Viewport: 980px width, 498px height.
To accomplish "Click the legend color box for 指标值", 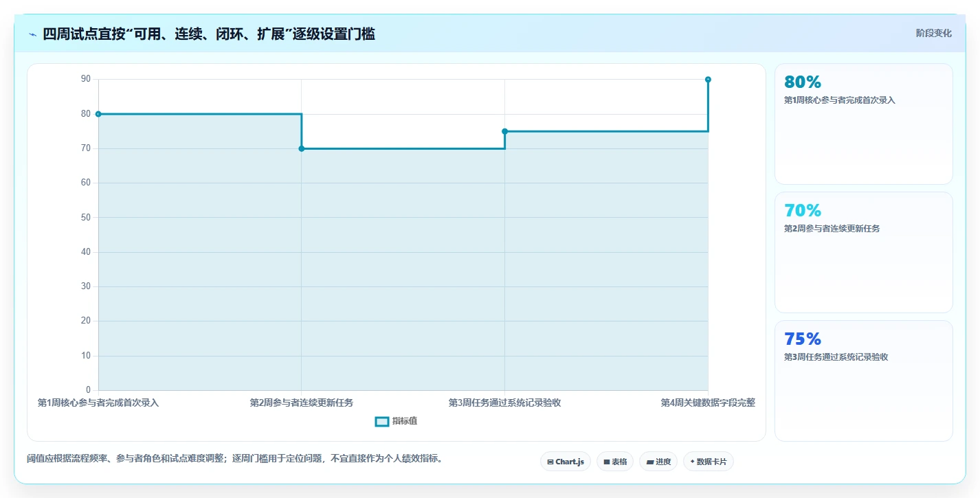I will click(x=382, y=421).
